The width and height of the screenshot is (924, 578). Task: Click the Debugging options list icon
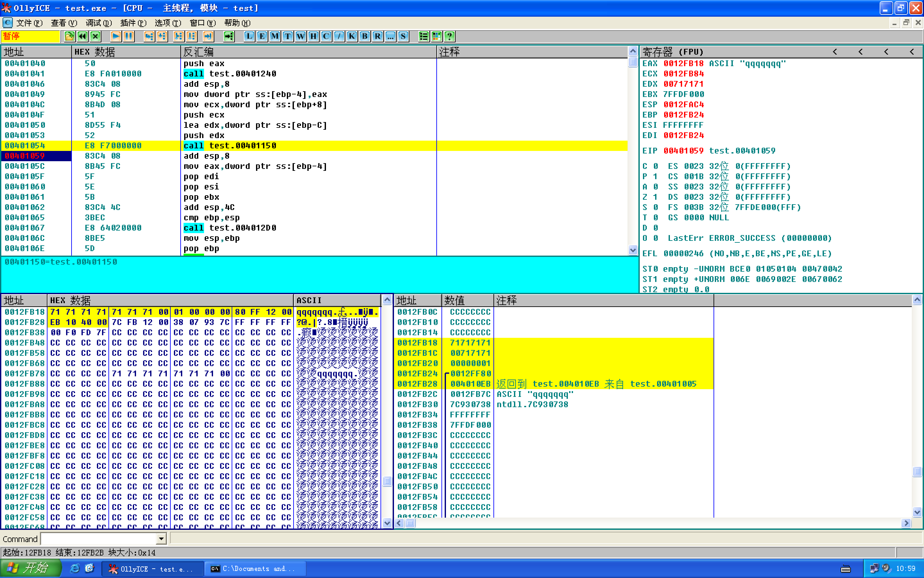[x=424, y=36]
